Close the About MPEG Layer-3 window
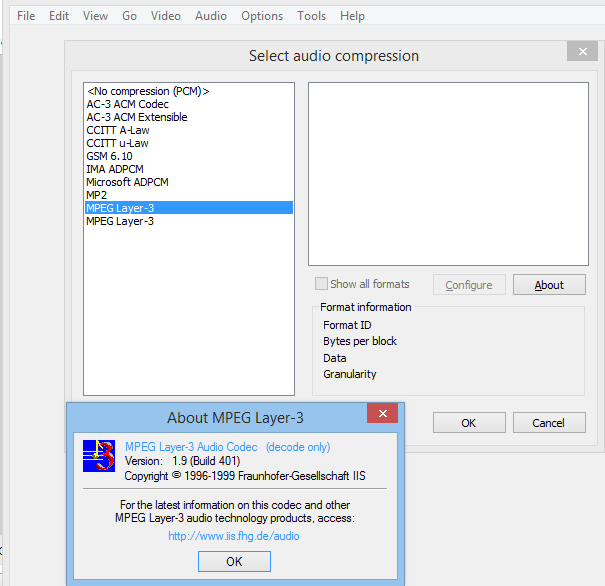 (382, 413)
